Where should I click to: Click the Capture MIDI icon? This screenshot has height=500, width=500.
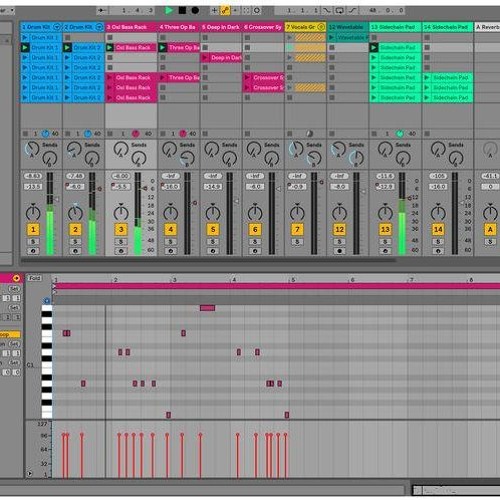point(246,10)
